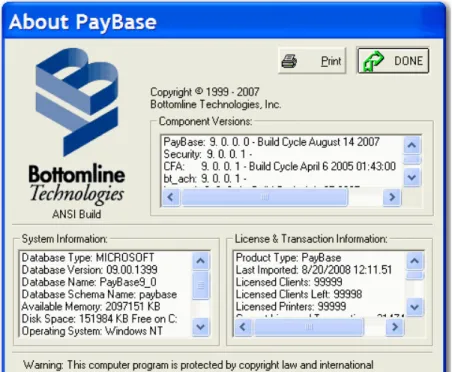Click License Information horizontal scrollbar thumb
The width and height of the screenshot is (452, 372).
pyautogui.click(x=309, y=327)
